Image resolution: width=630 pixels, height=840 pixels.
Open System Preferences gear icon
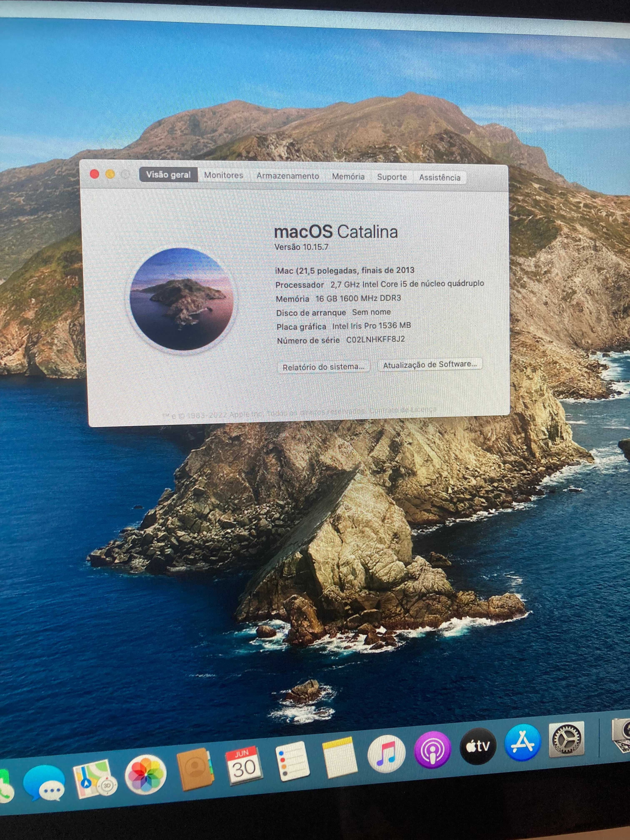[566, 739]
